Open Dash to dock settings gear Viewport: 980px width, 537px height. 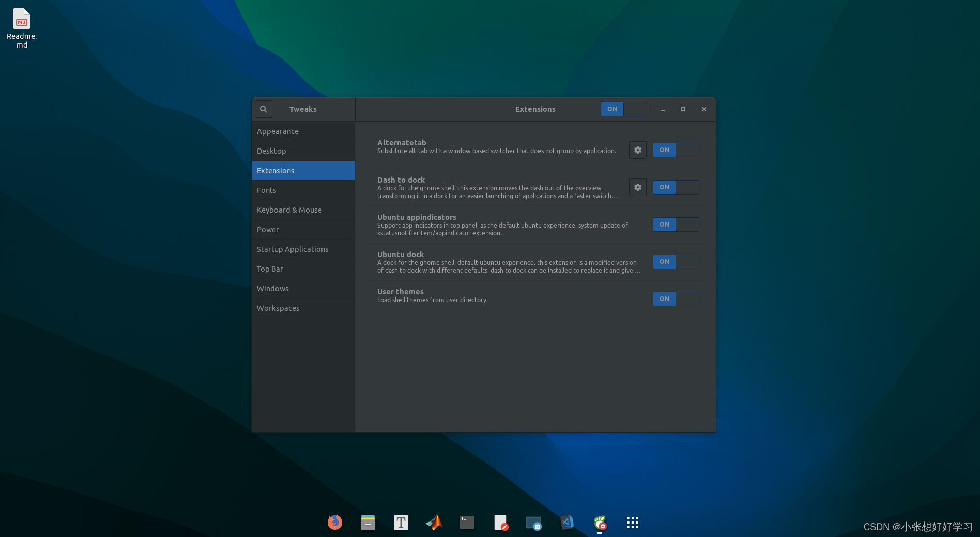pos(637,187)
